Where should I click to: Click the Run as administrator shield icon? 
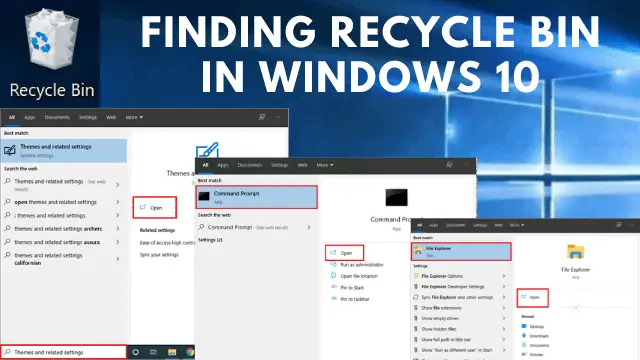pyautogui.click(x=333, y=264)
